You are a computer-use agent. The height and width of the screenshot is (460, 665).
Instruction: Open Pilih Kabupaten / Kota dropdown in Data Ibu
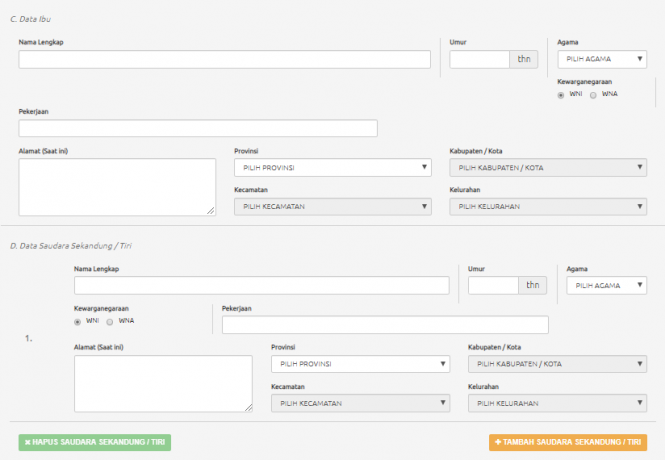547,167
